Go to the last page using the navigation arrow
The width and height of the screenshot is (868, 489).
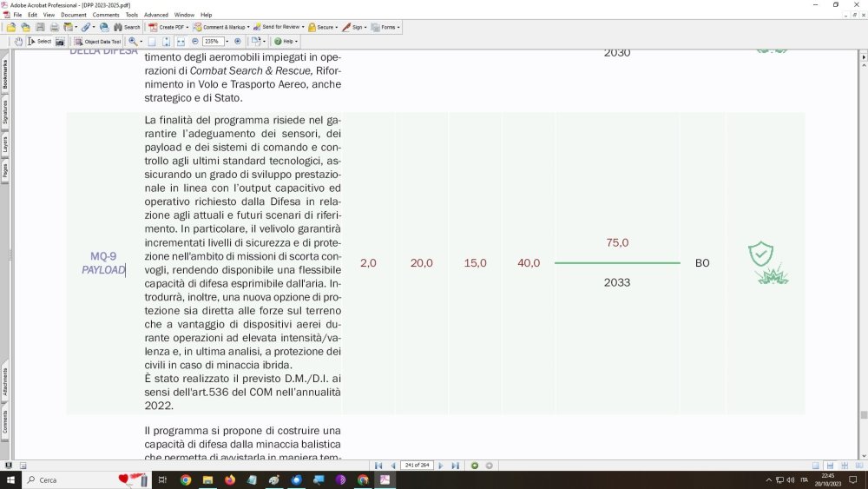pos(455,466)
